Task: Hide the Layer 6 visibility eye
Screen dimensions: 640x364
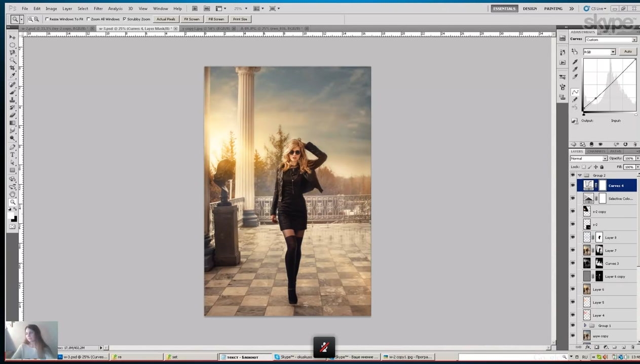Action: pos(573,290)
